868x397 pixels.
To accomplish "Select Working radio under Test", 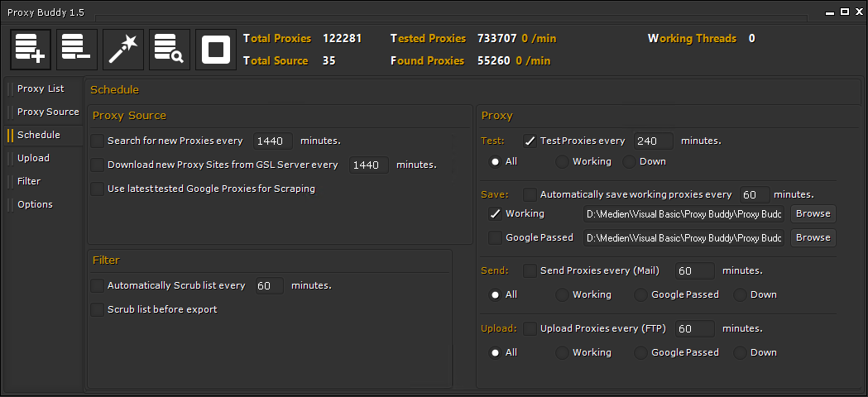I will [x=562, y=162].
